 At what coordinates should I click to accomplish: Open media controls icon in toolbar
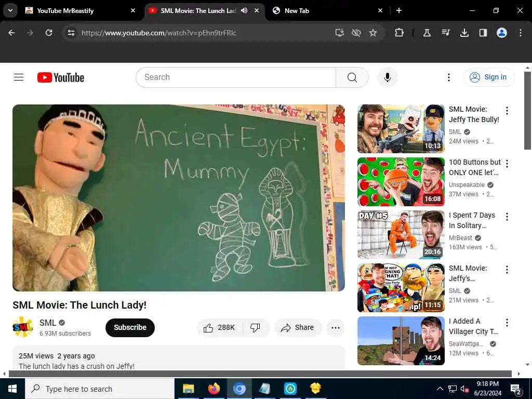click(x=446, y=33)
